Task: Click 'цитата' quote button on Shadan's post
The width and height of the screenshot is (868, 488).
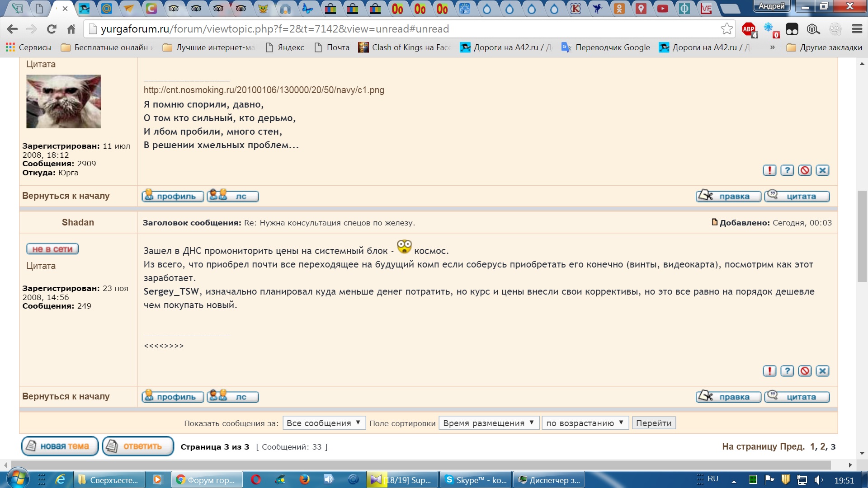Action: pyautogui.click(x=797, y=397)
